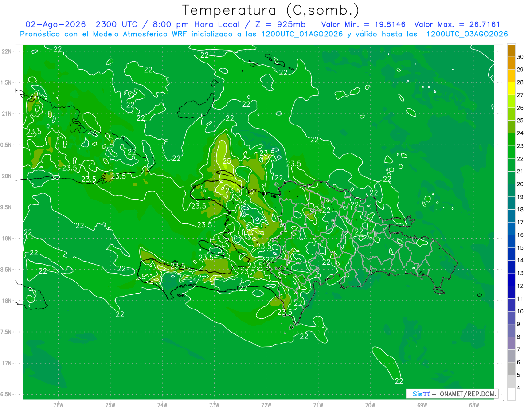Click the date "02-Ago-2026" in the header
The image size is (532, 411).
(55, 24)
